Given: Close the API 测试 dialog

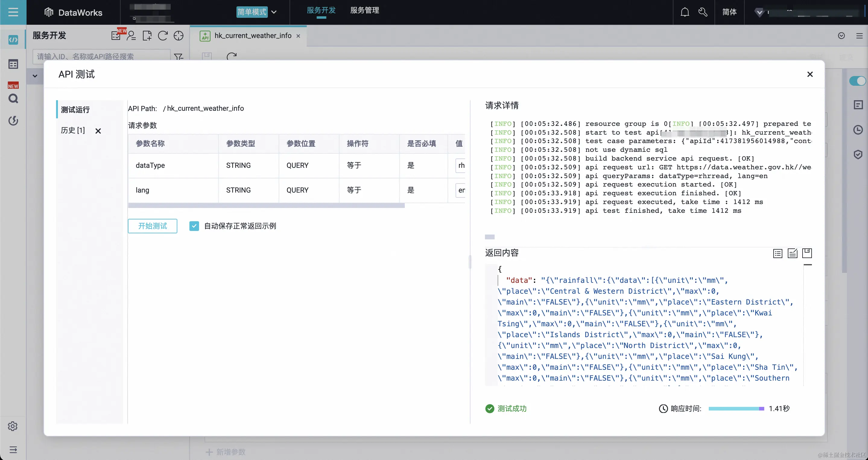Looking at the screenshot, I should (810, 74).
